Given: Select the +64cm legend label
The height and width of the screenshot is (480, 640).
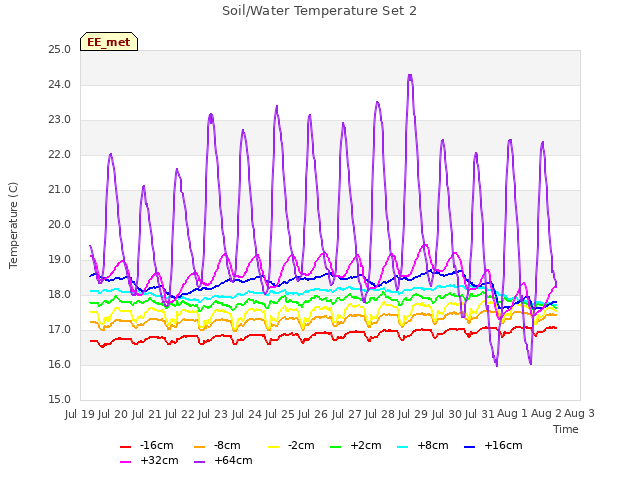Looking at the screenshot, I should pyautogui.click(x=233, y=460).
